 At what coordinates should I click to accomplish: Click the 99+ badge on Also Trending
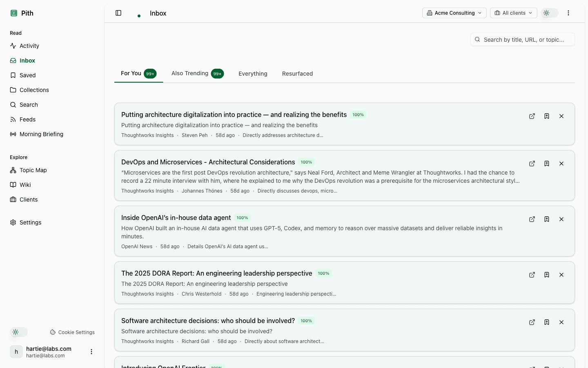coord(217,74)
